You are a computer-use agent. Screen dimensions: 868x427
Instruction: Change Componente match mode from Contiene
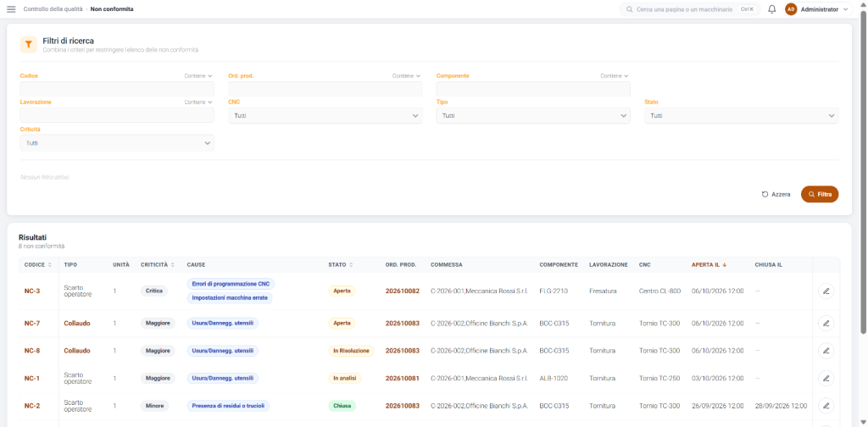click(x=615, y=75)
